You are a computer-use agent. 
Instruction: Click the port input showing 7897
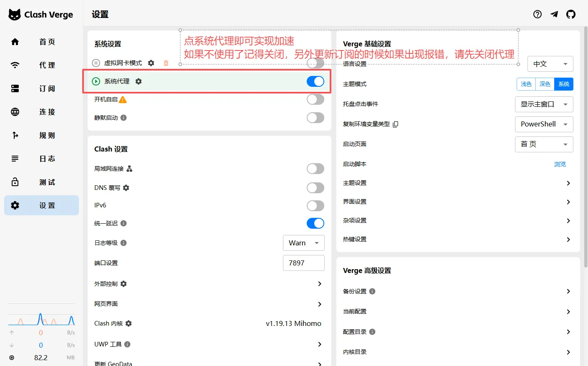pos(304,263)
